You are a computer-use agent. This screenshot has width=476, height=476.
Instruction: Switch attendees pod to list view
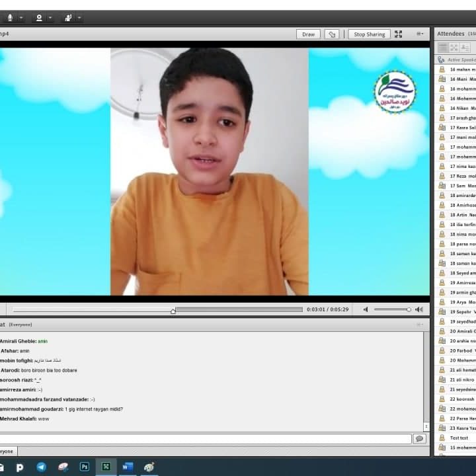444,48
